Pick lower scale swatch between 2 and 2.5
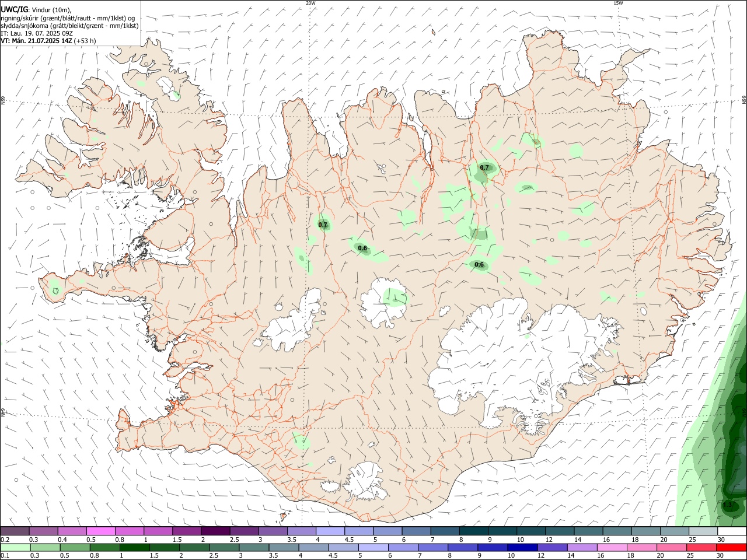 pos(194,547)
